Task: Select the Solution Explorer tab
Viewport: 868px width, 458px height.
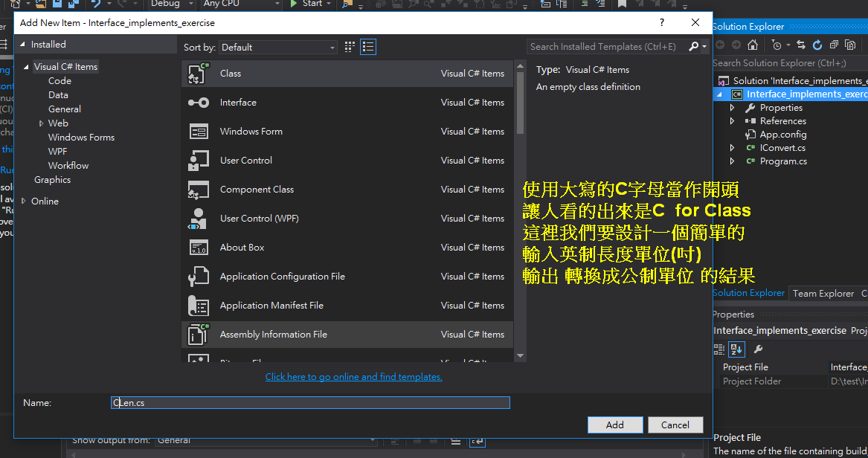Action: point(748,293)
